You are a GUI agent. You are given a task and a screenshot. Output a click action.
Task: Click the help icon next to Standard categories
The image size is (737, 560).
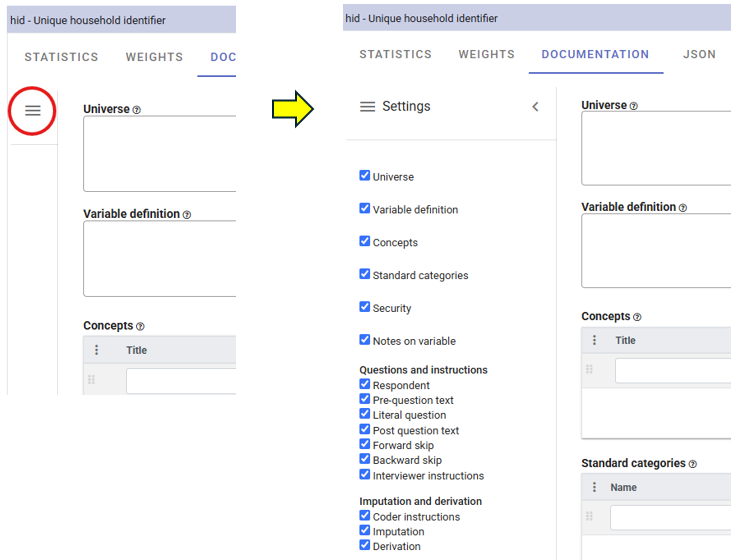click(693, 464)
